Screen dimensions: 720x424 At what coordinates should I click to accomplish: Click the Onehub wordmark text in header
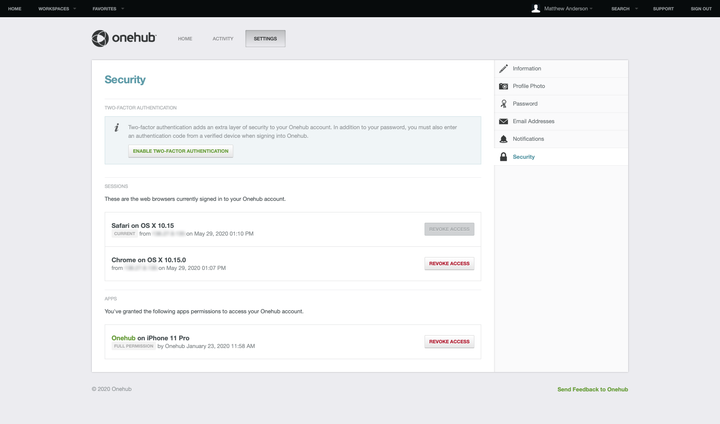[x=134, y=38]
